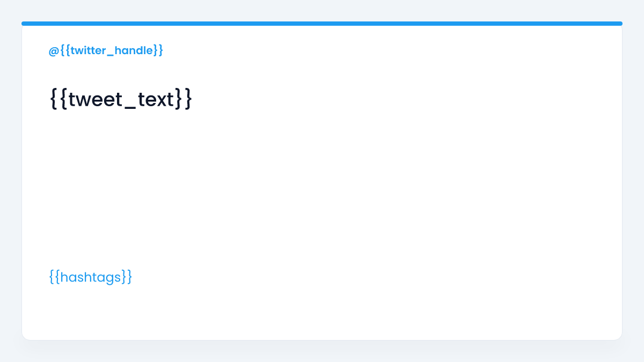This screenshot has height=362, width=644.
Task: Click the word twitter_handle in the handle
Action: 112,51
